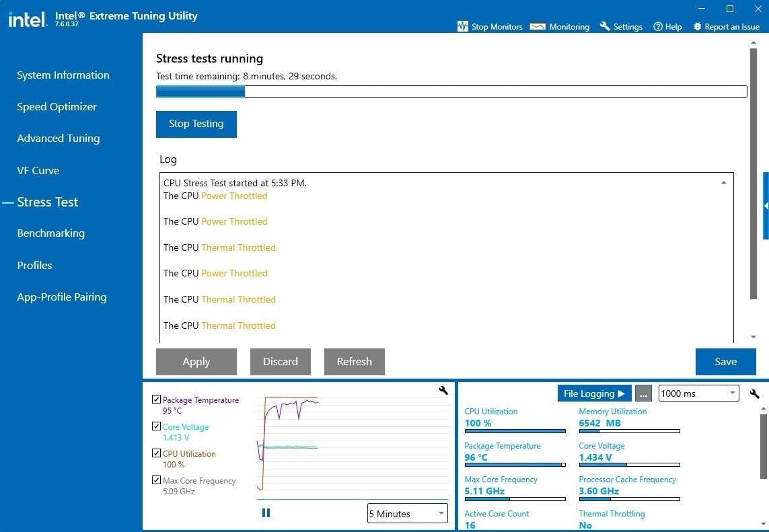Viewport: 769px width, 532px height.
Task: Open the 1000 ms interval dropdown
Action: pos(698,393)
